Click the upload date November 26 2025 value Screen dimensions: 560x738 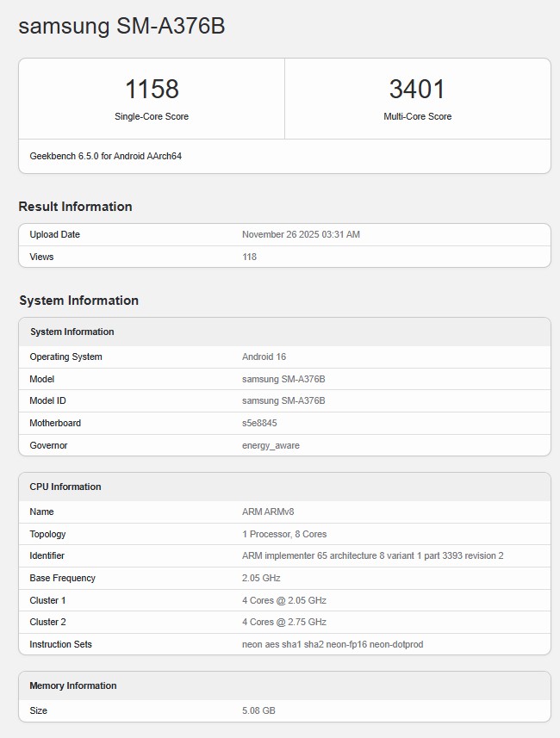pos(301,234)
